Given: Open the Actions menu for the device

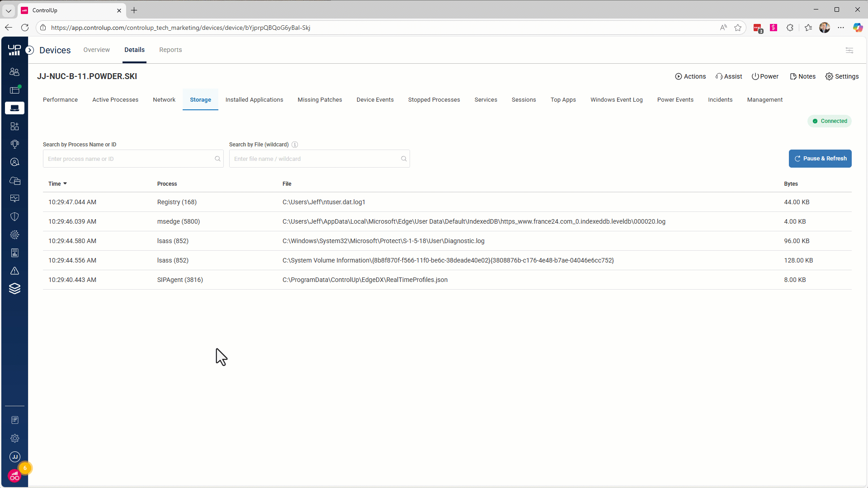Looking at the screenshot, I should [x=690, y=76].
